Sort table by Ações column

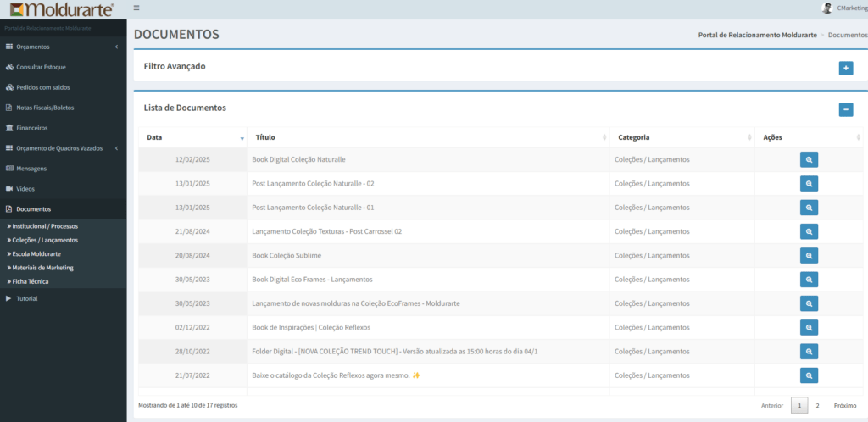tap(809, 137)
